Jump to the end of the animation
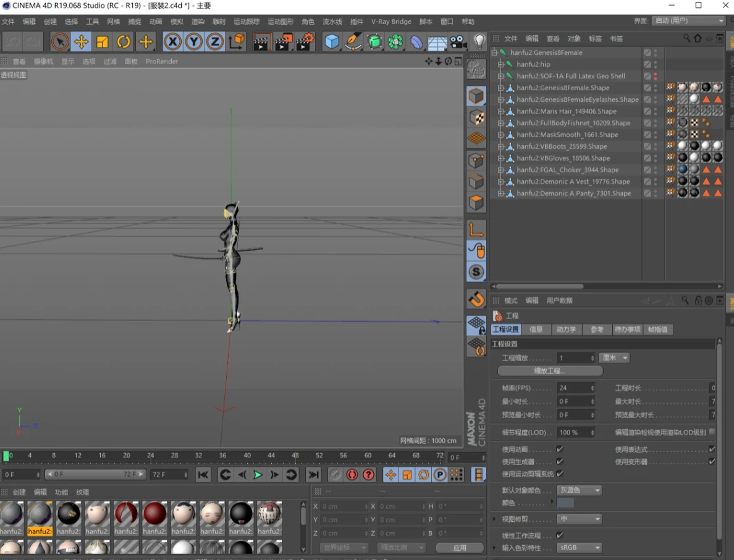The height and width of the screenshot is (560, 734). tap(313, 475)
